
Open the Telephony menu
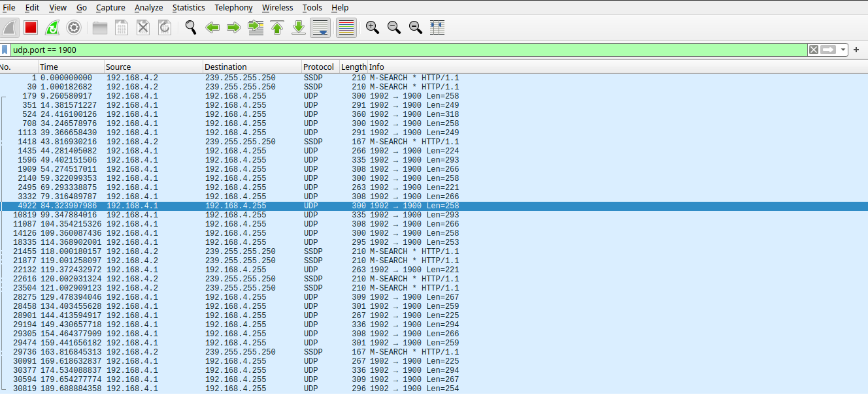click(x=233, y=7)
